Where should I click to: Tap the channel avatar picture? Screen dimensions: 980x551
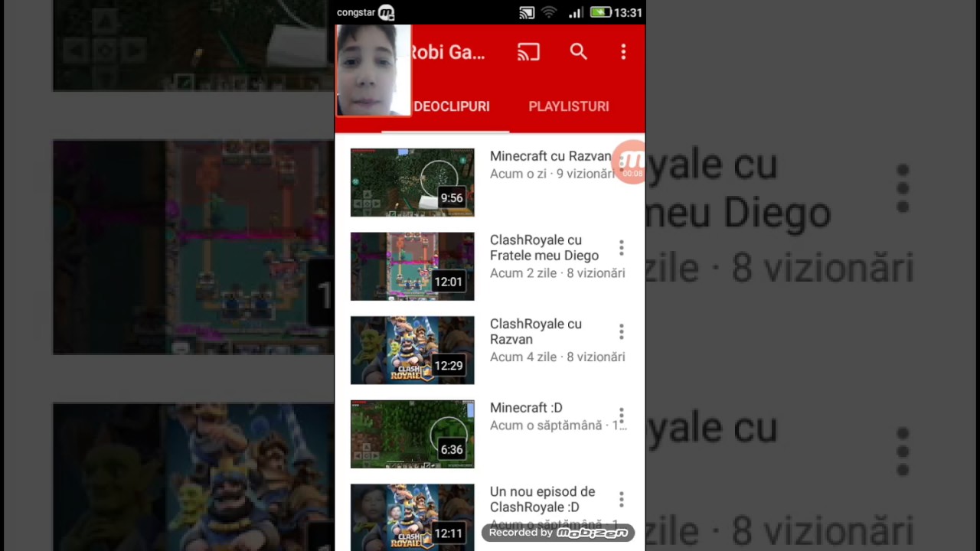pos(374,70)
